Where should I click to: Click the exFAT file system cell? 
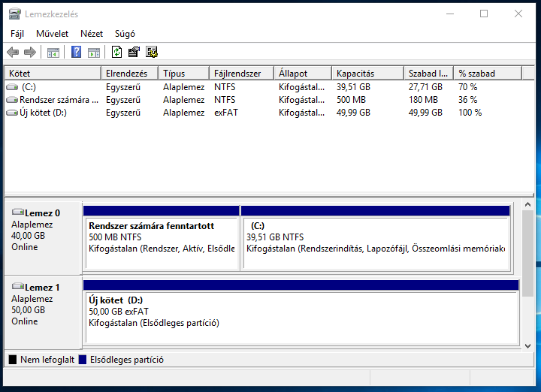226,113
